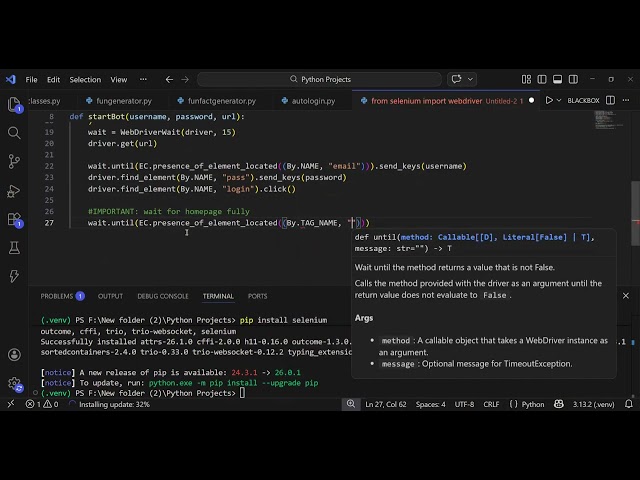Click the Copilot status icon in status bar
This screenshot has width=640, height=480.
559,404
